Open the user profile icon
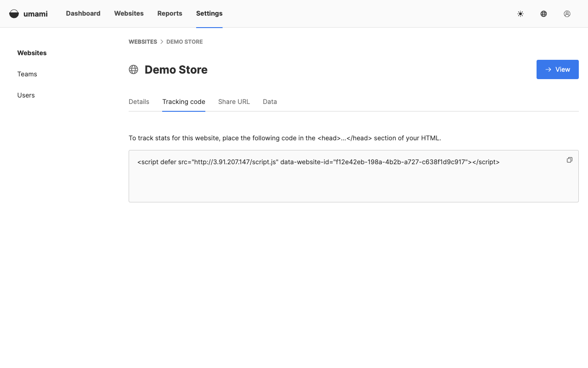This screenshot has width=588, height=368. [x=567, y=14]
